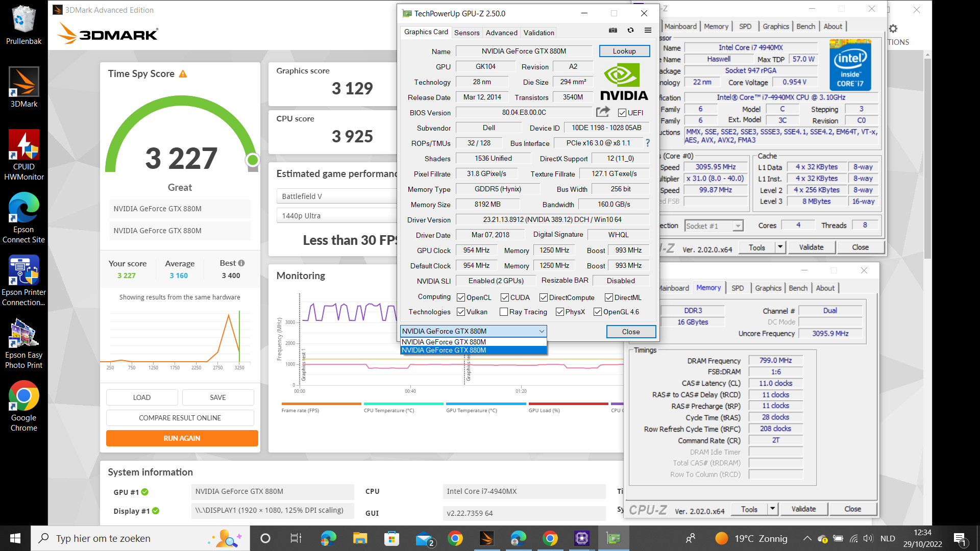Click the Time Spy warning triangle icon
The width and height of the screenshot is (980, 551).
(183, 74)
